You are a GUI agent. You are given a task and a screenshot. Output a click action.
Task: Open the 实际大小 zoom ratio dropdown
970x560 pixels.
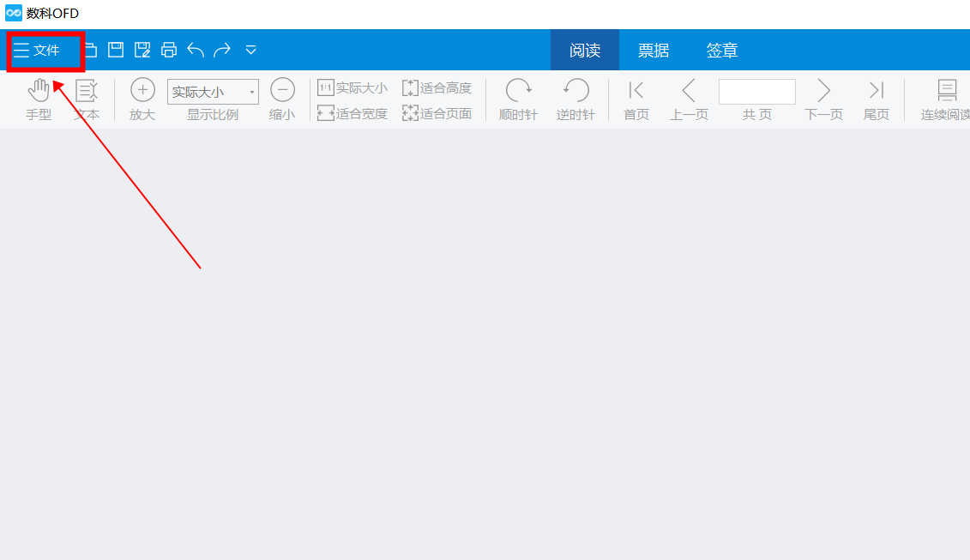pos(213,92)
